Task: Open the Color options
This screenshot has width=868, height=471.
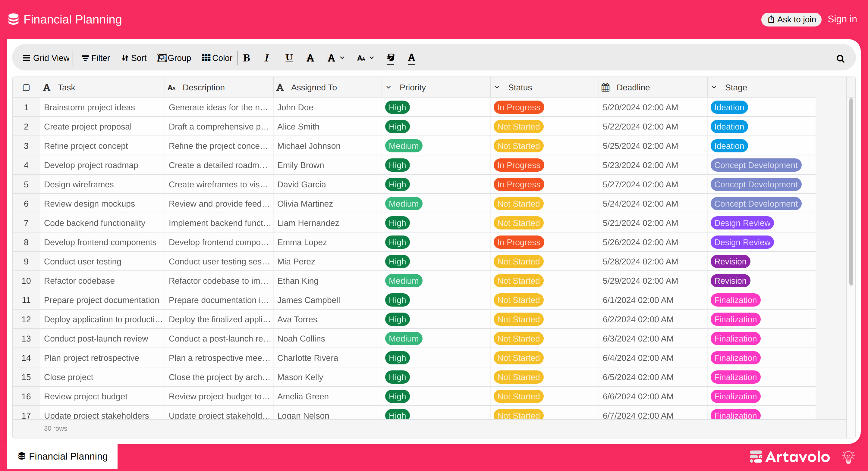Action: coord(217,58)
